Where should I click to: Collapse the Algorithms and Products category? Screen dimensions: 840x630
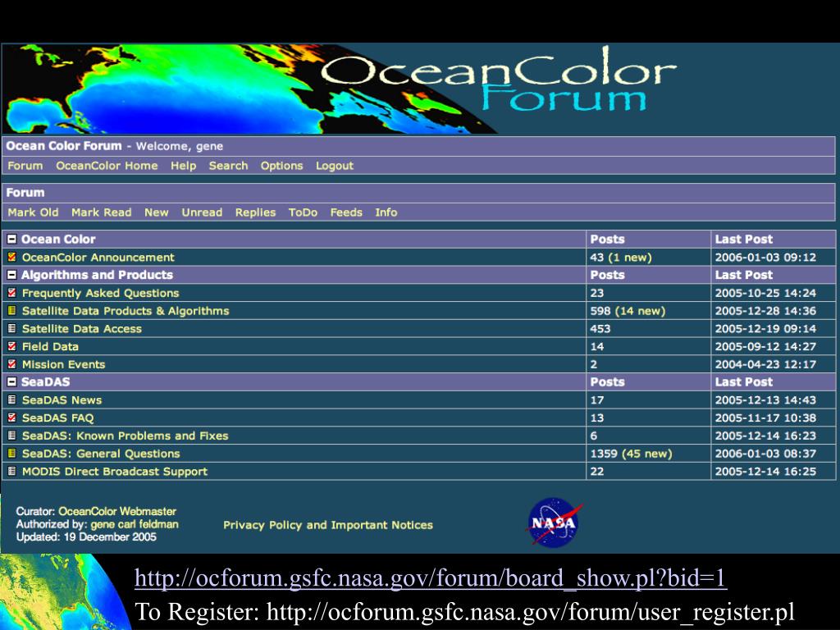(11, 275)
